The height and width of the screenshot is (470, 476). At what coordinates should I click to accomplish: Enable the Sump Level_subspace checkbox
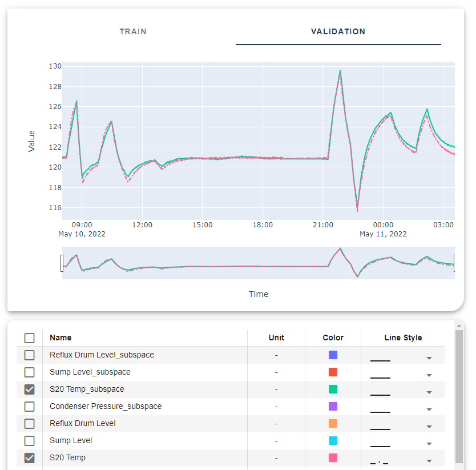click(29, 372)
